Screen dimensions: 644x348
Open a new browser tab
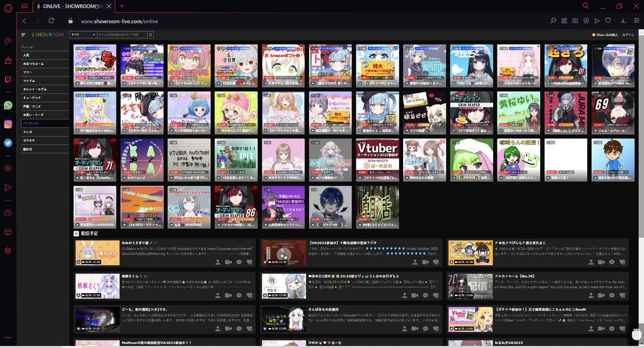click(122, 6)
